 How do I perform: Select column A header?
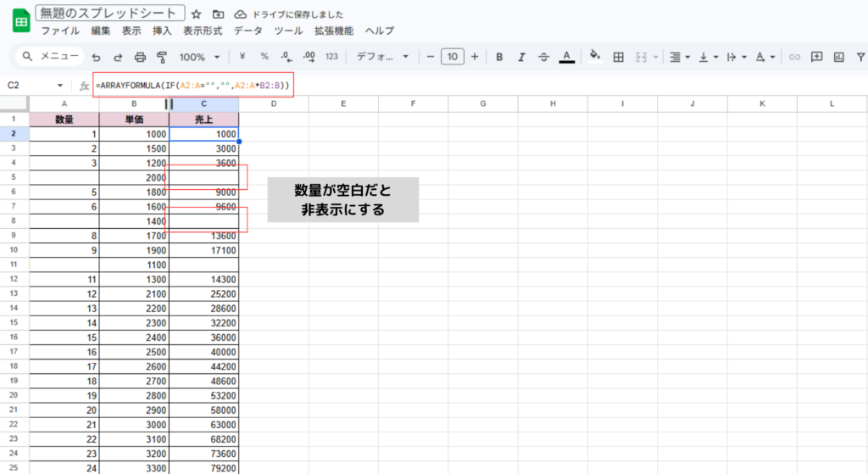pos(64,103)
